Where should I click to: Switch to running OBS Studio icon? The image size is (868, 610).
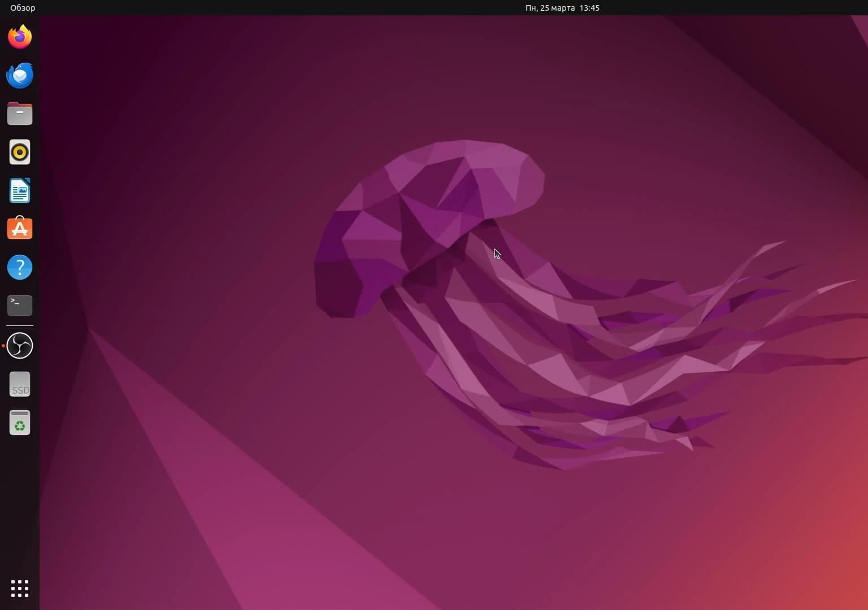click(20, 346)
